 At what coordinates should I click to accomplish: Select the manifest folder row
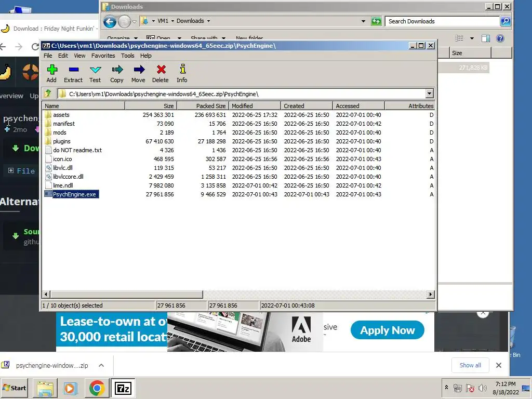(x=239, y=124)
